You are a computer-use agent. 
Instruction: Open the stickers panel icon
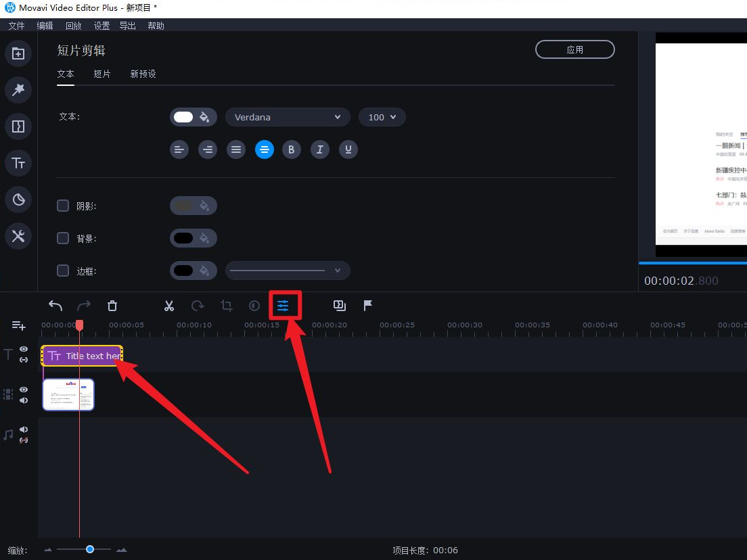(x=18, y=199)
